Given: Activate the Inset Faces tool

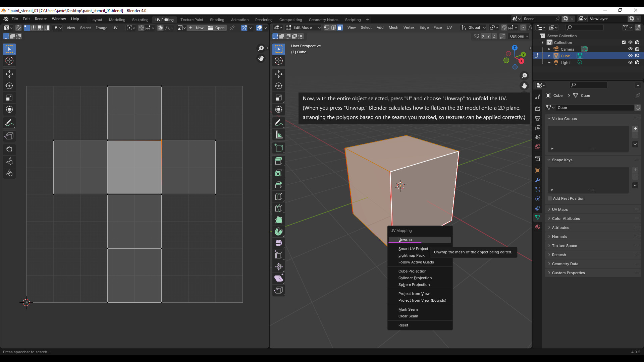Looking at the screenshot, I should (279, 173).
